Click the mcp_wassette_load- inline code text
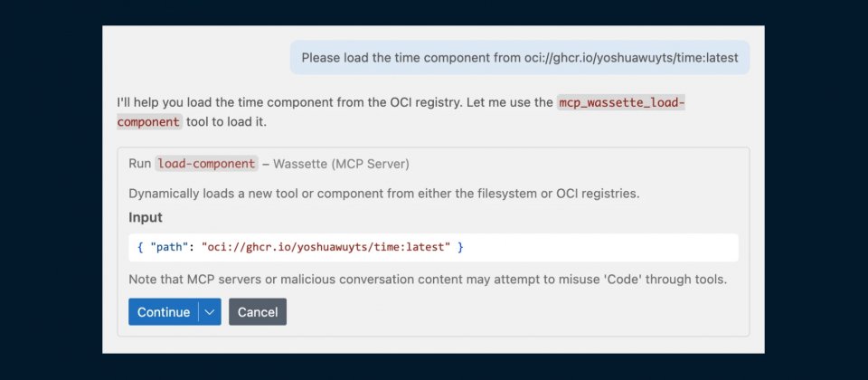 621,103
